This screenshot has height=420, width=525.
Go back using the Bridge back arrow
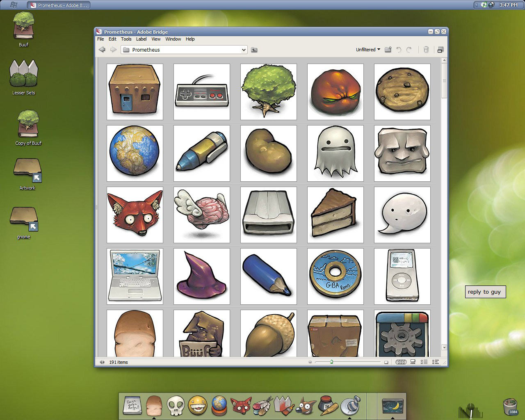coord(102,50)
